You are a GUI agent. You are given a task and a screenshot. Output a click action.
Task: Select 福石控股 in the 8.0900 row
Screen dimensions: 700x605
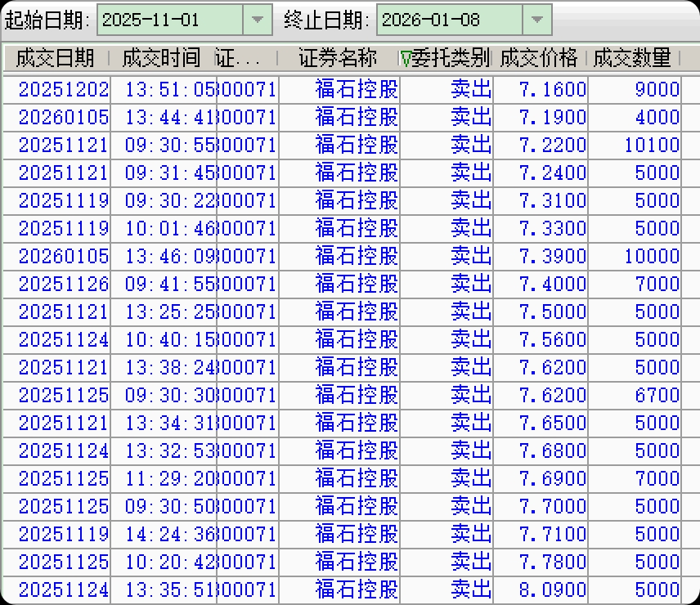tap(339, 589)
